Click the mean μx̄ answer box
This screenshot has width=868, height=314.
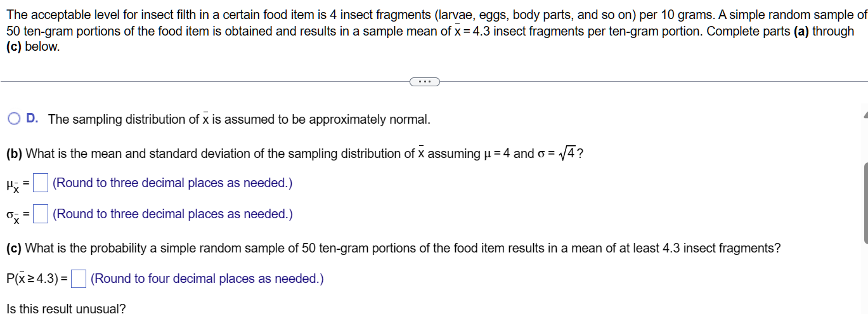click(x=41, y=183)
